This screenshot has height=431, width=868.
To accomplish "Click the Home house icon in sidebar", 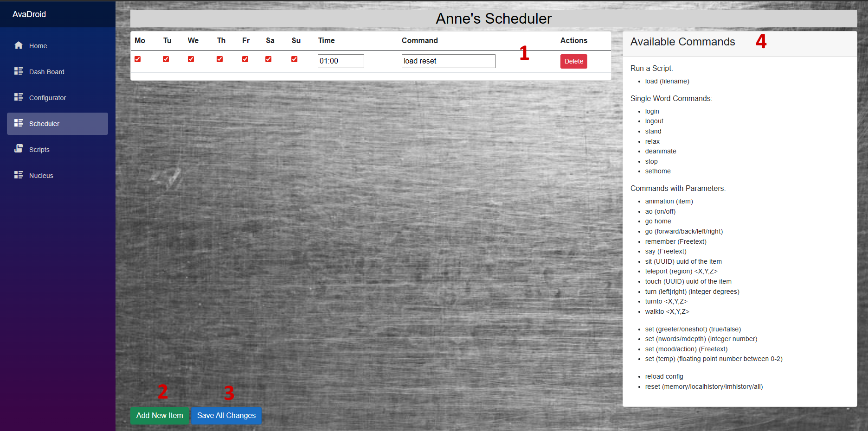I will click(19, 45).
